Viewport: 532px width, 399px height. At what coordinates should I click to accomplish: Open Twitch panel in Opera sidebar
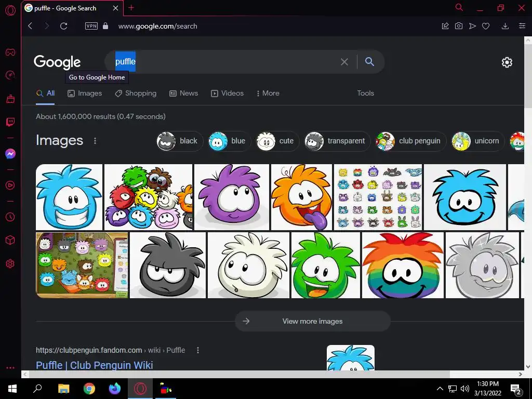pyautogui.click(x=10, y=122)
